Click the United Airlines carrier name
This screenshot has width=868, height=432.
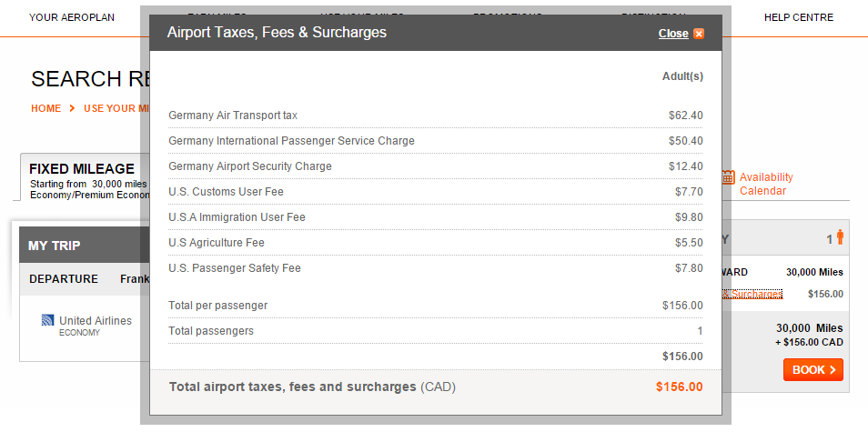pyautogui.click(x=96, y=321)
